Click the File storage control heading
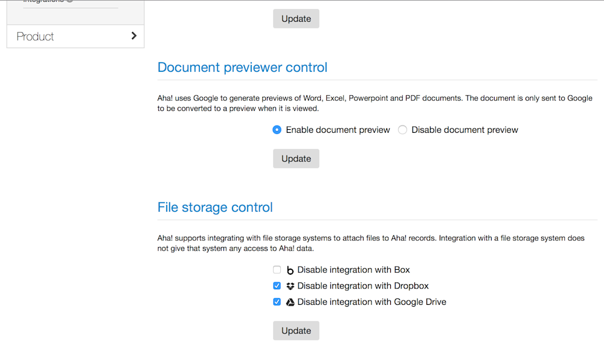The image size is (604, 364). click(x=214, y=207)
